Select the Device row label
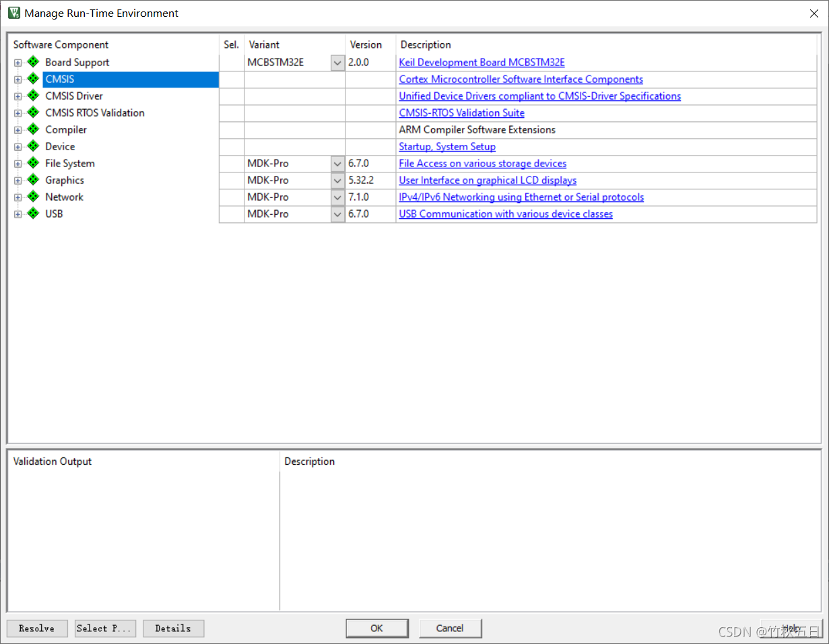Screen dimensions: 829x644 tap(60, 147)
